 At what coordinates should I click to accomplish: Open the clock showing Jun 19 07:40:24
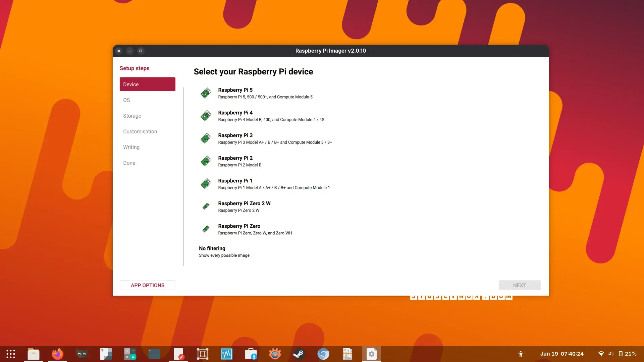tap(562, 354)
